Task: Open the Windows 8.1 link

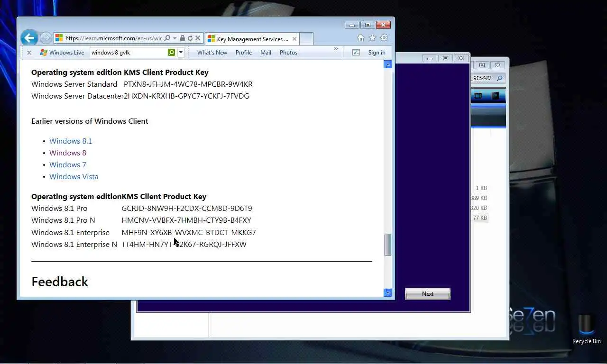Action: tap(71, 141)
